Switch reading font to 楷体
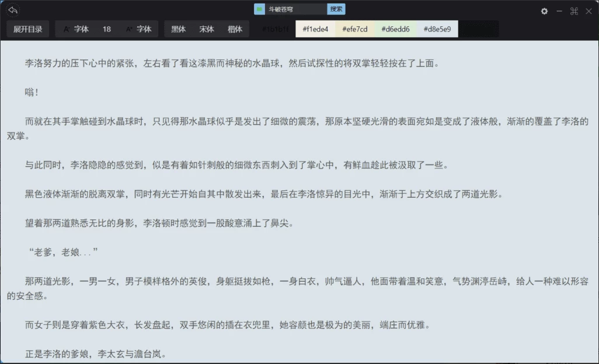This screenshot has width=599, height=364. [x=235, y=29]
